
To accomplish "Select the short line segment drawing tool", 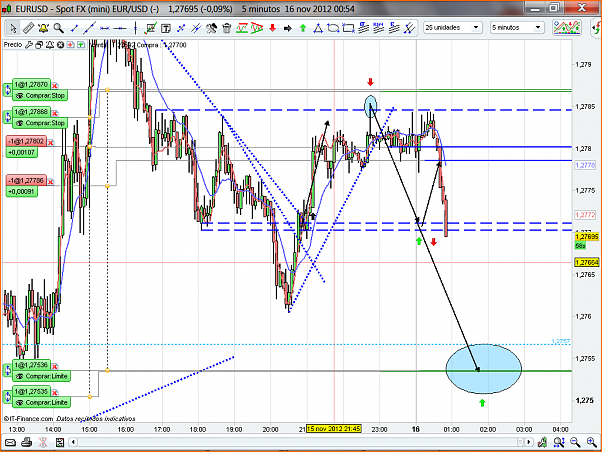I will click(x=74, y=28).
